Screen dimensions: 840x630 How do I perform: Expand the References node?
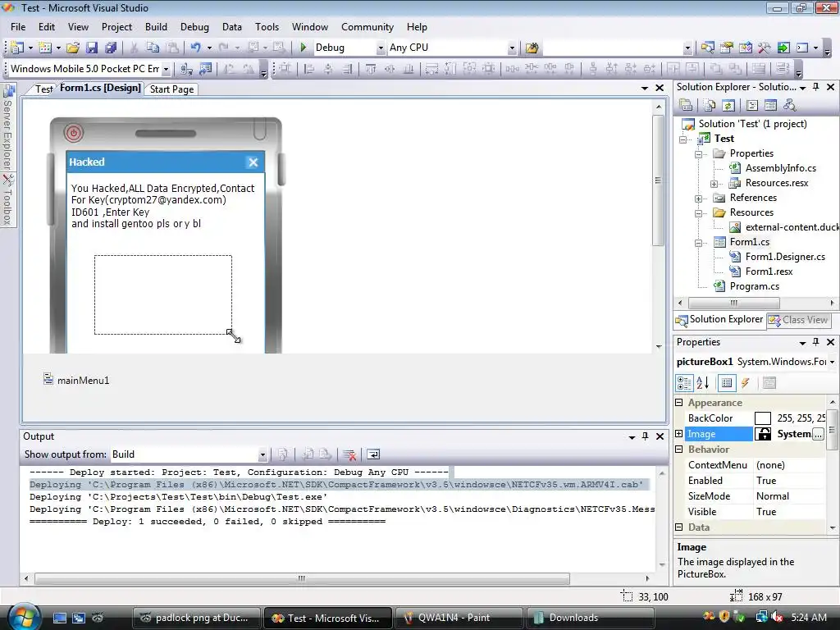pos(699,199)
